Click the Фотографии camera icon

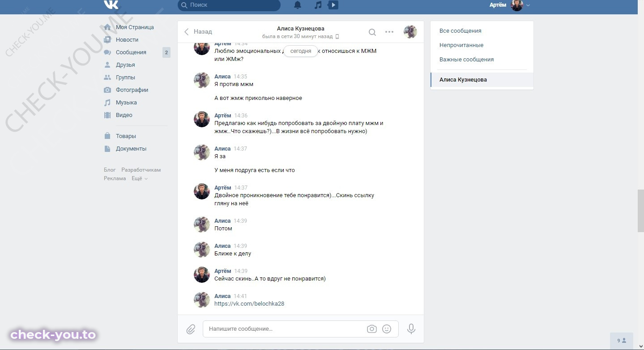point(107,90)
